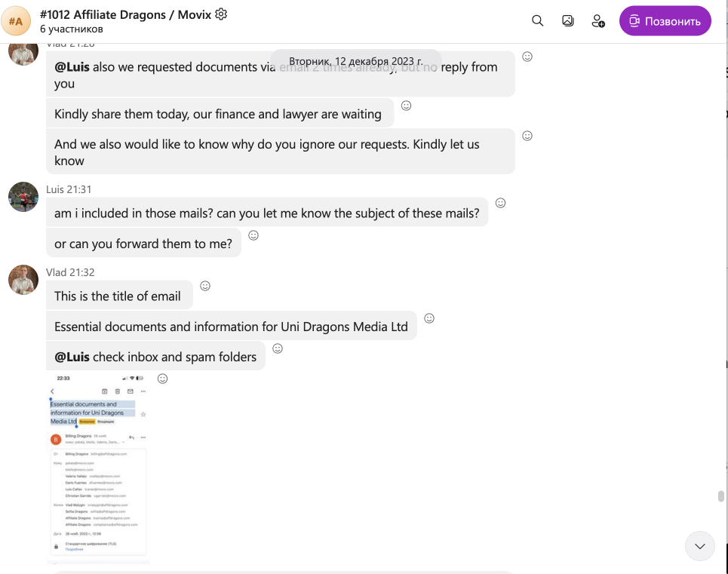Start a call with Позвонить button
The height and width of the screenshot is (574, 728).
pos(665,21)
